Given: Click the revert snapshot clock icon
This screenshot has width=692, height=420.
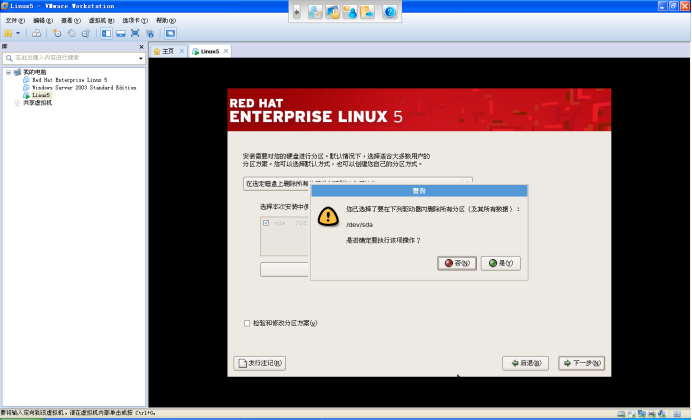Looking at the screenshot, I should 71,33.
